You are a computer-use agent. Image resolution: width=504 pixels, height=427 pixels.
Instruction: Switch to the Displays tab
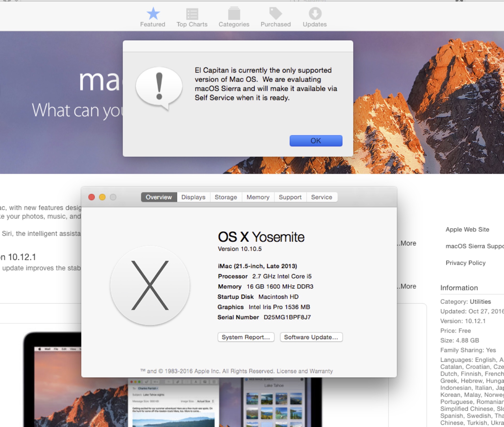click(x=193, y=197)
